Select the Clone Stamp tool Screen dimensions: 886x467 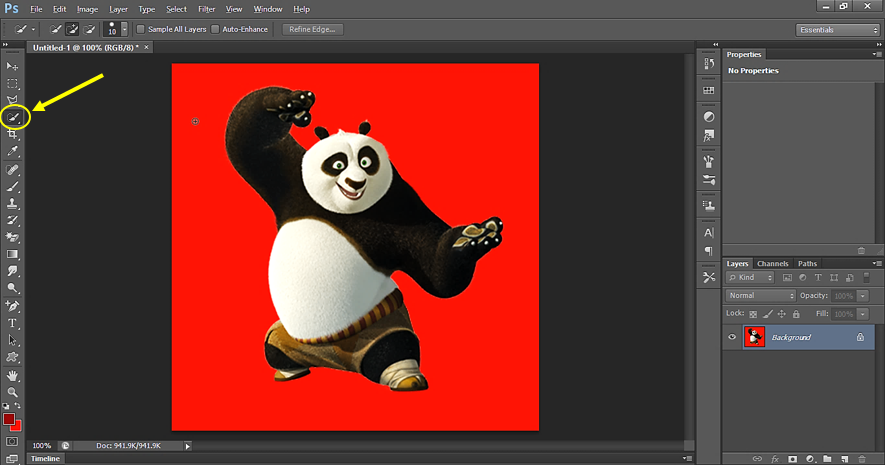(12, 204)
